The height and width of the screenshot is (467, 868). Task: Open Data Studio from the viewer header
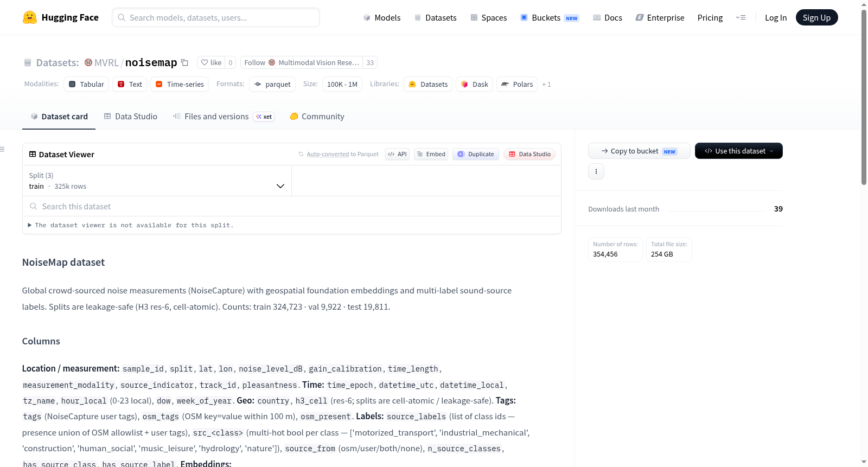529,154
